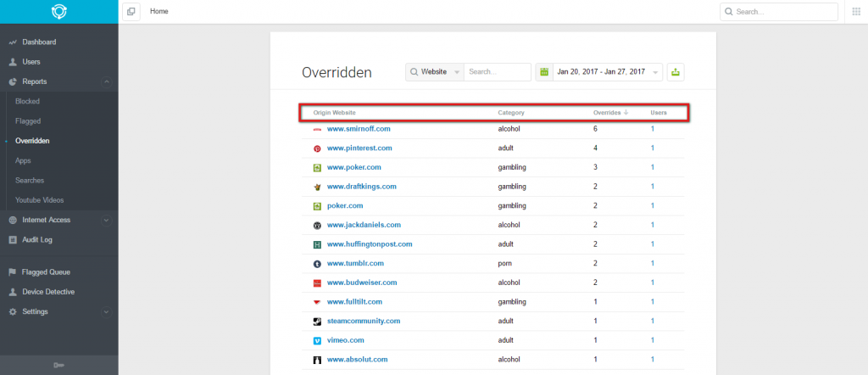Click the Tumblr favicon
The width and height of the screenshot is (868, 375).
(318, 264)
